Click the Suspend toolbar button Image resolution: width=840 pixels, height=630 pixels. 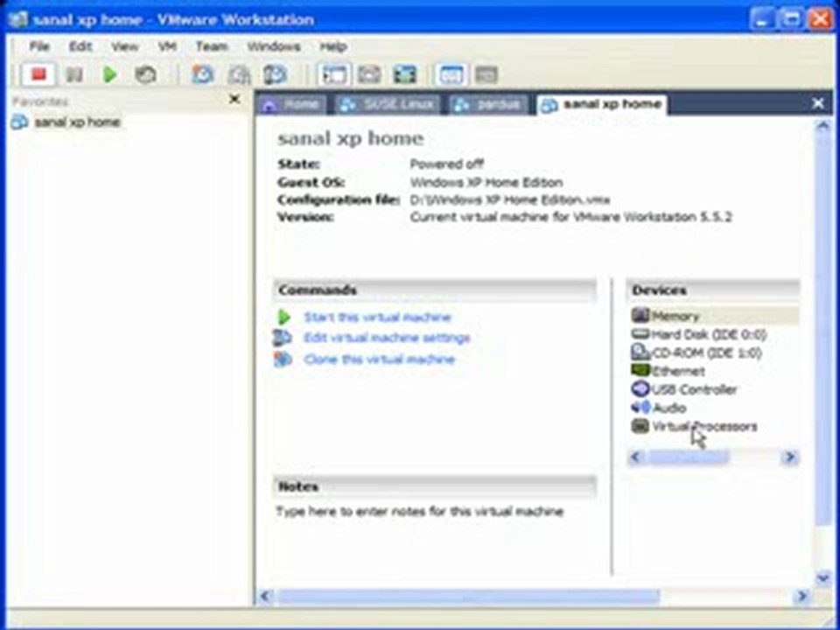(x=73, y=75)
